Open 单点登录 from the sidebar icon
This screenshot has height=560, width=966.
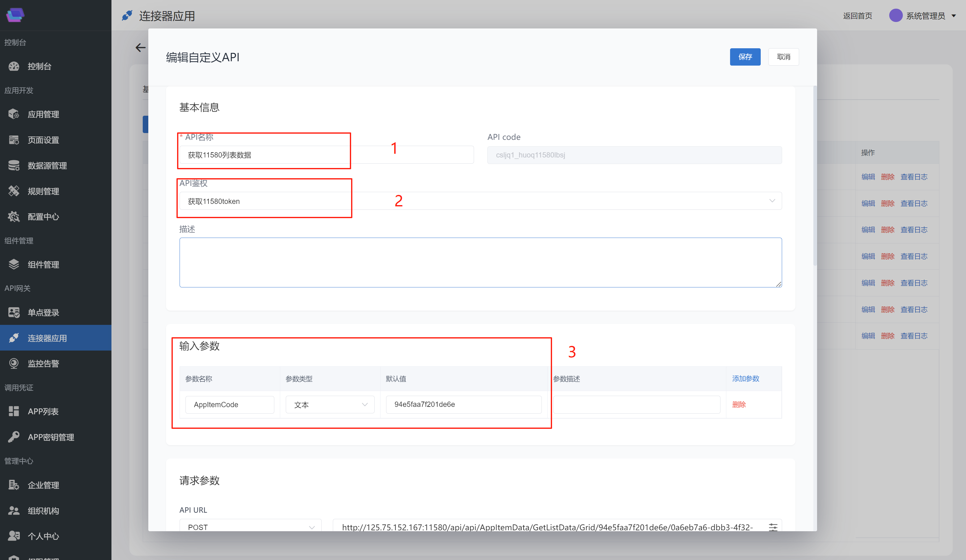14,312
